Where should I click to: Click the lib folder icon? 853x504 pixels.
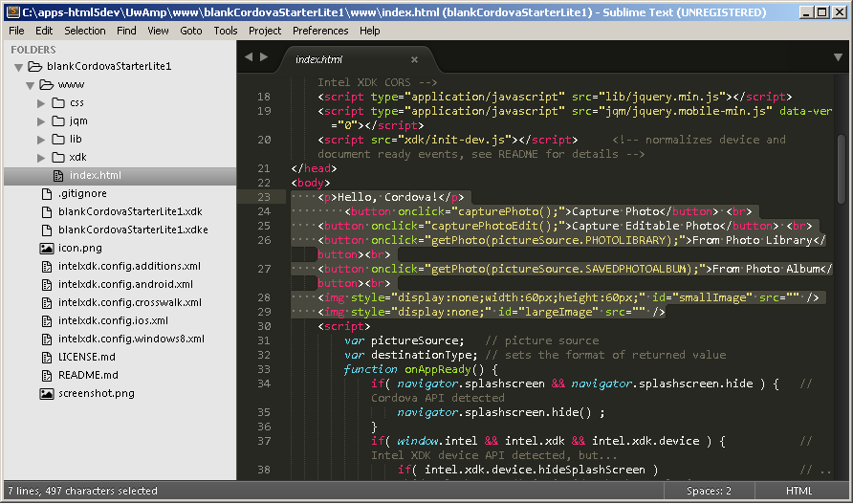pyautogui.click(x=58, y=139)
